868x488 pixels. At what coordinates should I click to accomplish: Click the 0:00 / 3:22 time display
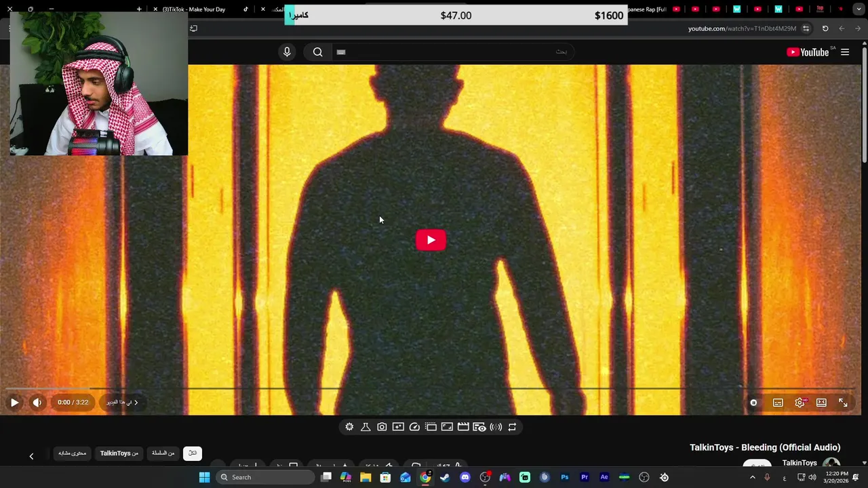tap(73, 403)
